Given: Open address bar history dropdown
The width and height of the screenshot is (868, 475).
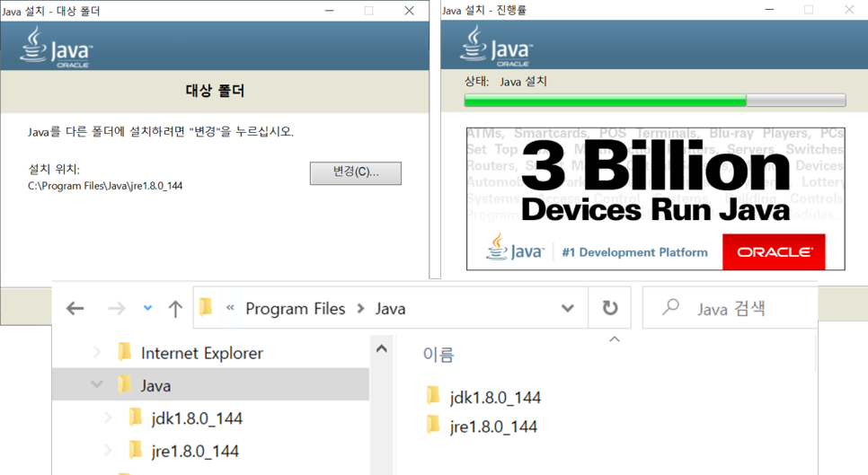Looking at the screenshot, I should (567, 308).
